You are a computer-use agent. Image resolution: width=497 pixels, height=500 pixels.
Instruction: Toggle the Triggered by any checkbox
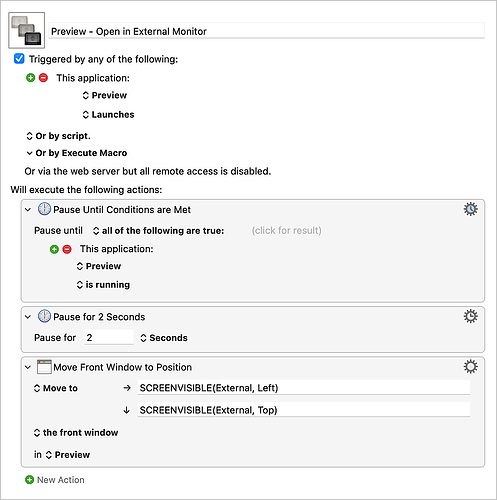[19, 59]
